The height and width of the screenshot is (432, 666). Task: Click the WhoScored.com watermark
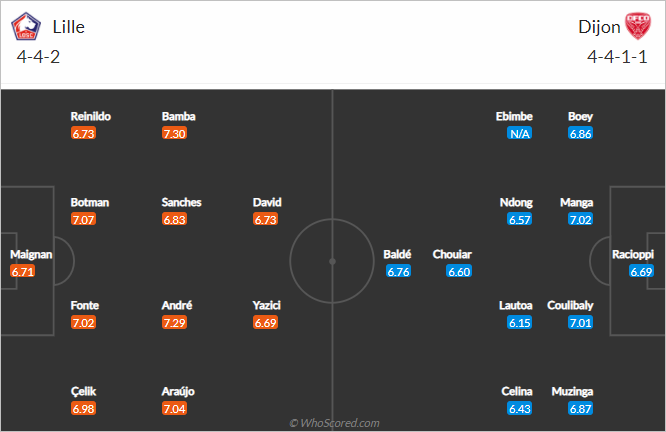(334, 423)
